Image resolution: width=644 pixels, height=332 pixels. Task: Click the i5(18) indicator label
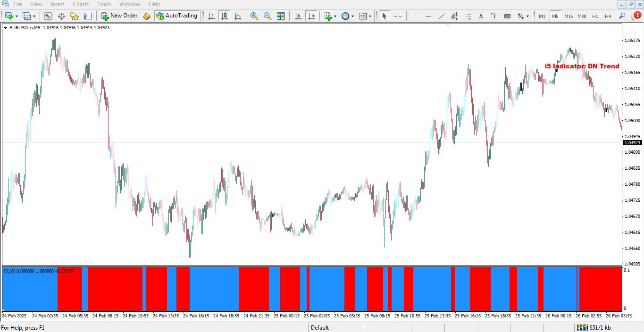(x=9, y=271)
